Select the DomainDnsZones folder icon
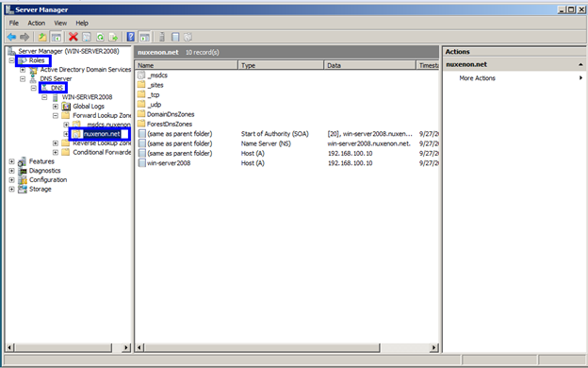 click(141, 114)
